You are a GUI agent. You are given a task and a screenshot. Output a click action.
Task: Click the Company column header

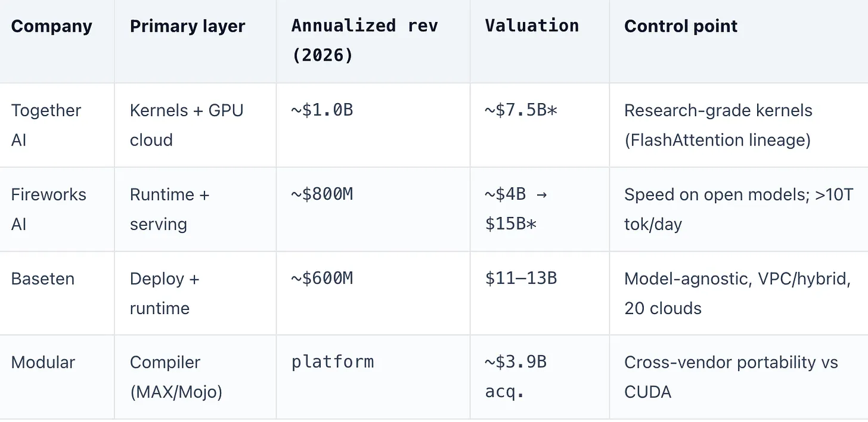(52, 26)
